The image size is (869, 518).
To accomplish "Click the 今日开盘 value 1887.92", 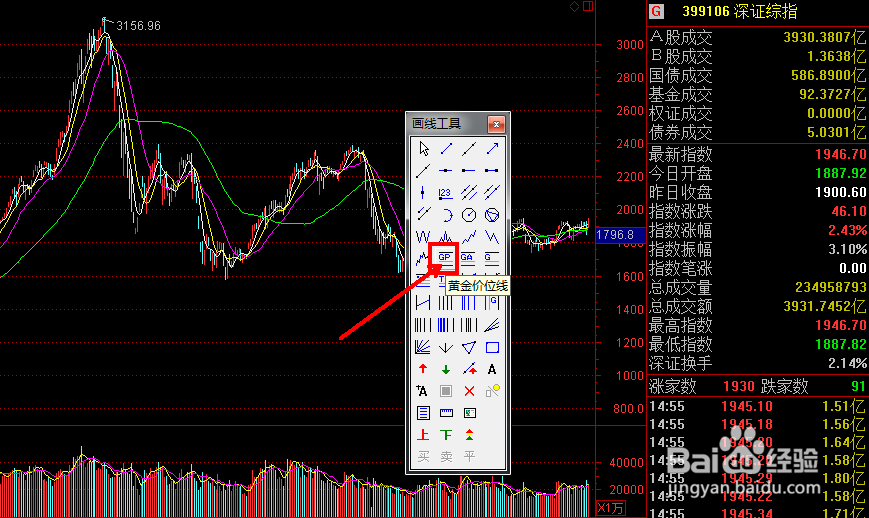I will tap(840, 173).
